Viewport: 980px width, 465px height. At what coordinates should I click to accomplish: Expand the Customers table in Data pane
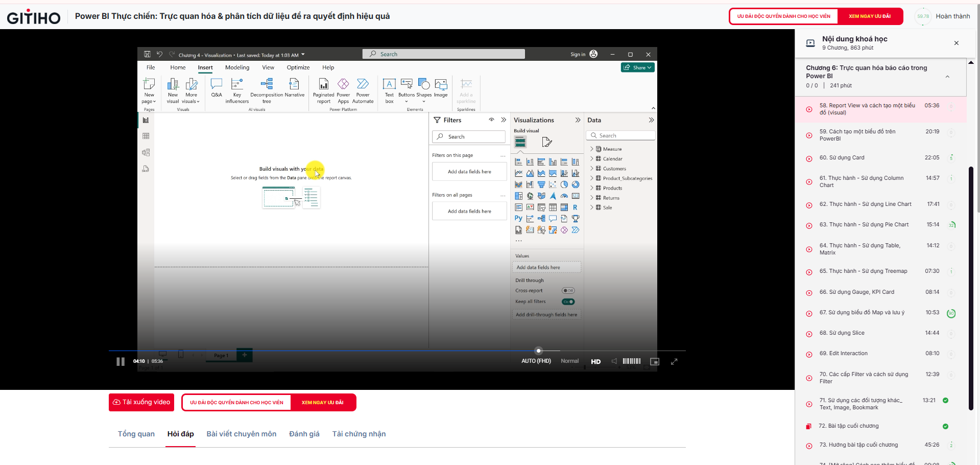click(592, 169)
